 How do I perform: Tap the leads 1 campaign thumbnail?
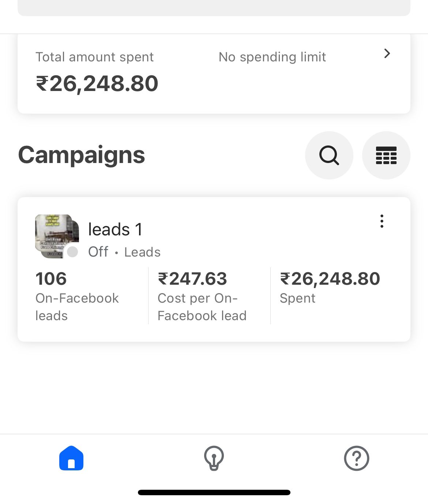tap(57, 236)
